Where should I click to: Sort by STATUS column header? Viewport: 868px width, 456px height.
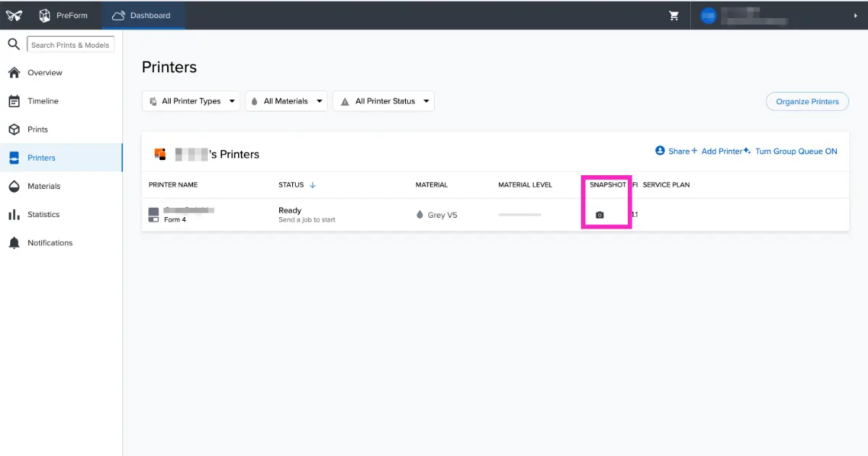tap(291, 185)
